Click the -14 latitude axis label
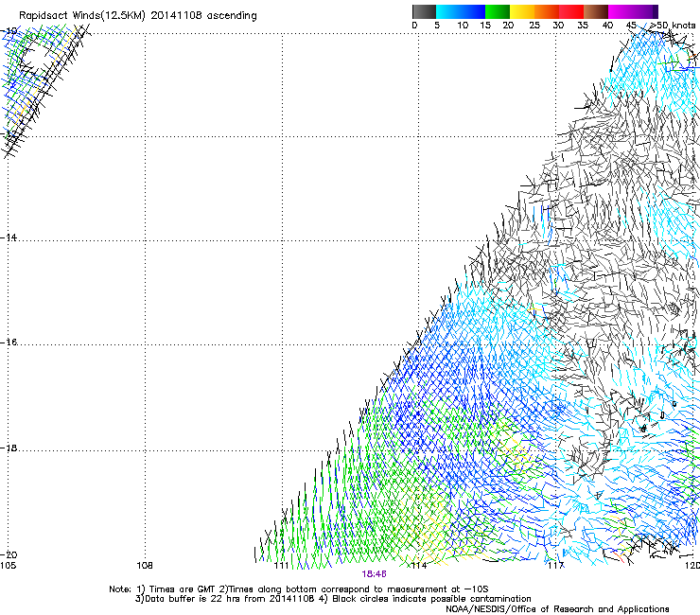 (9, 237)
